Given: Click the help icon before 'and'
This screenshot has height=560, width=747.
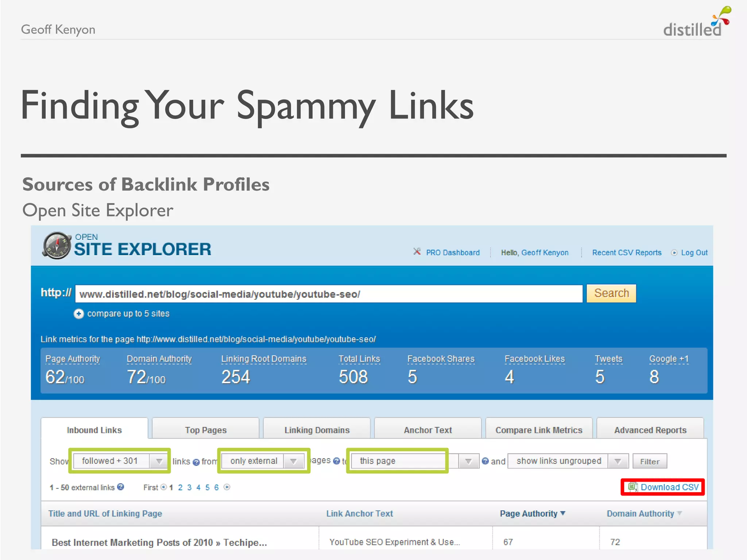Looking at the screenshot, I should pos(485,461).
